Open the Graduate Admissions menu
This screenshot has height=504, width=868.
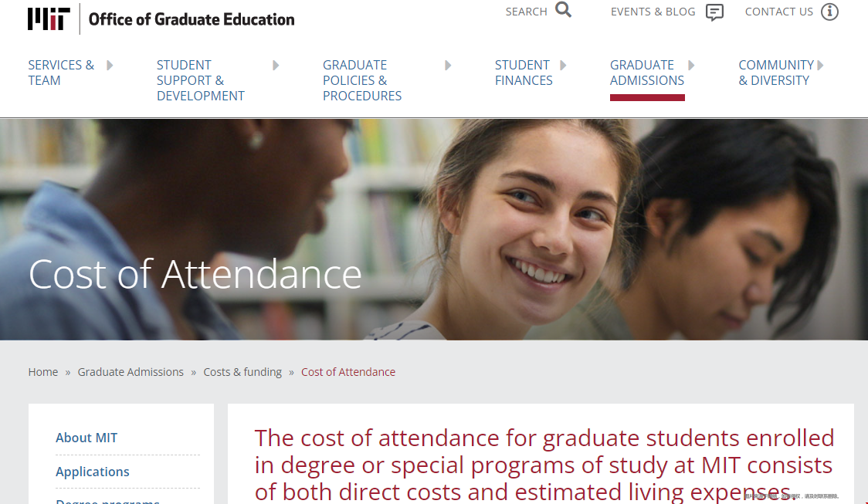click(x=646, y=73)
